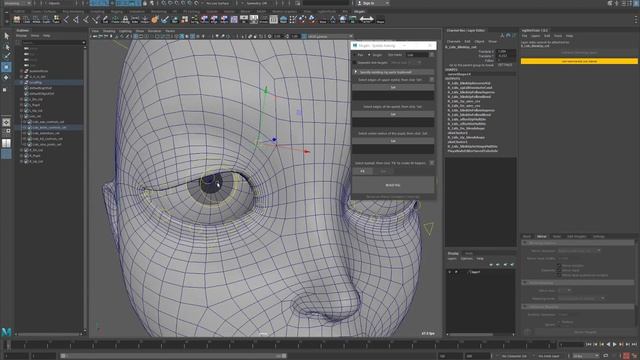Screen dimensions: 640x360
Task: Play the animation backward
Action: point(609,345)
